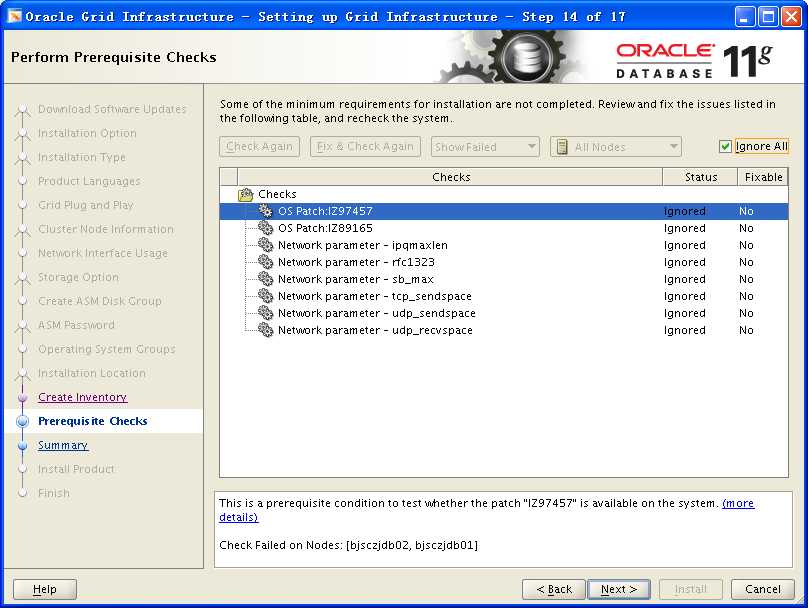Select row Network parameter - ipqmaxlen
The height and width of the screenshot is (608, 808).
[x=503, y=245]
